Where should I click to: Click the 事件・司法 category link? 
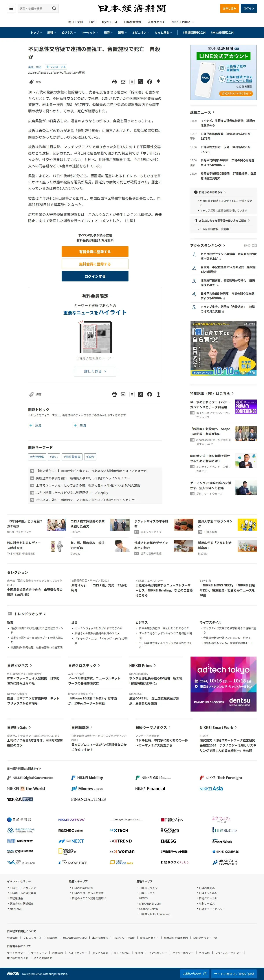35,67
